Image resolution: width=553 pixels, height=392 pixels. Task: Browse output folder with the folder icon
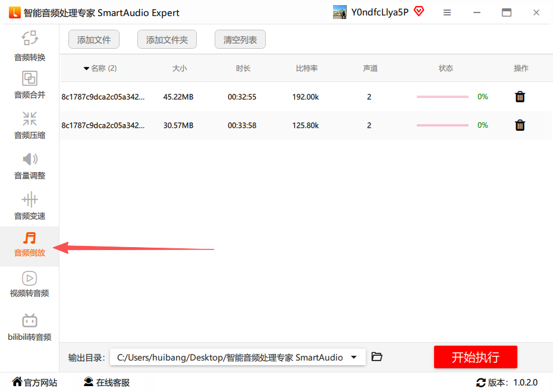[x=376, y=357]
